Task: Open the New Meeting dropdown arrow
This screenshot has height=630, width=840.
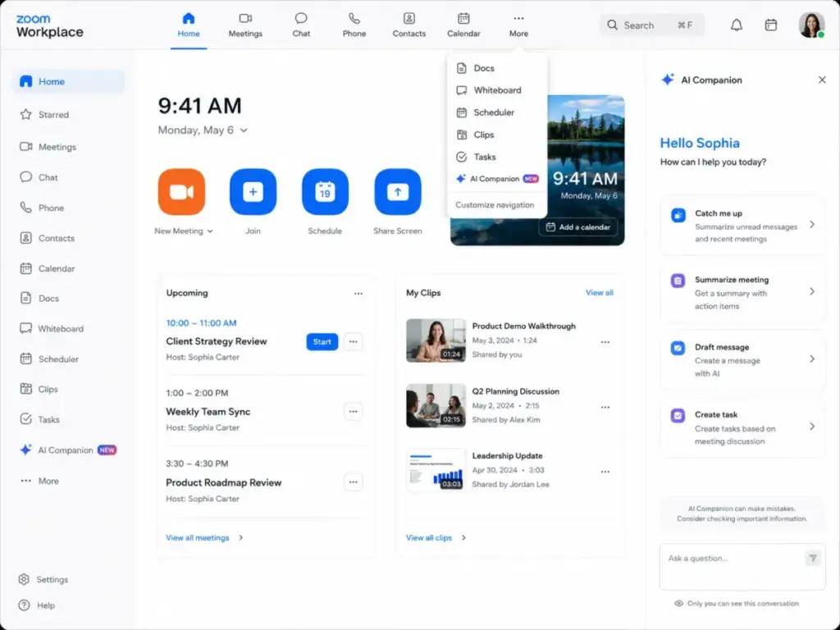Action: point(210,231)
